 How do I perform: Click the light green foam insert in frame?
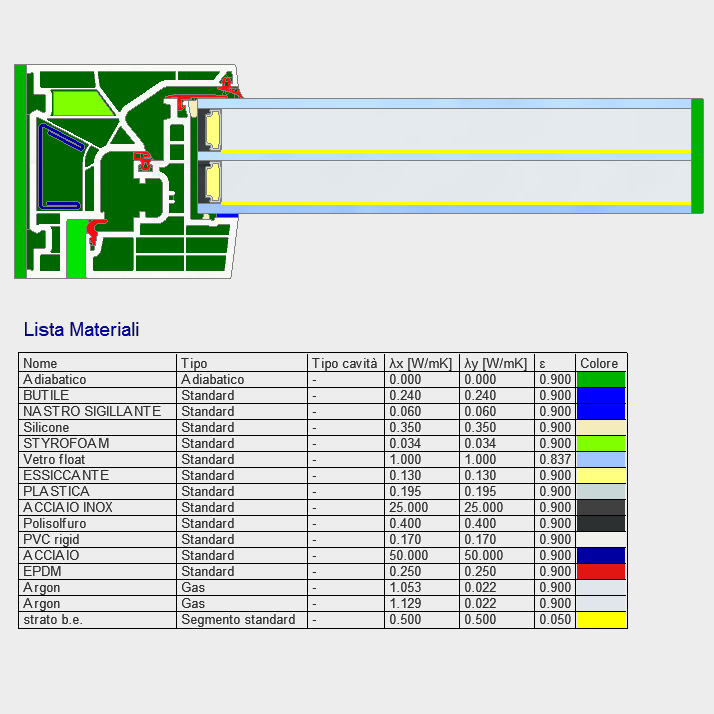pos(78,102)
